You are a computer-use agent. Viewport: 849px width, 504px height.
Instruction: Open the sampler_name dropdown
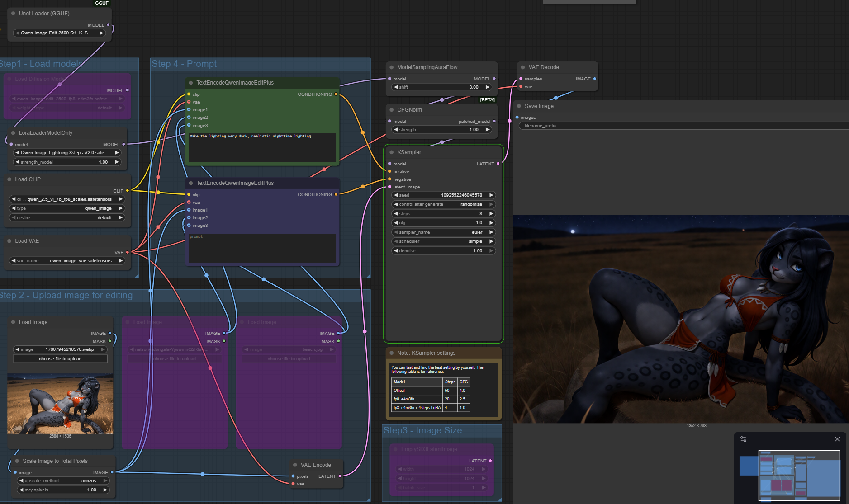(443, 232)
